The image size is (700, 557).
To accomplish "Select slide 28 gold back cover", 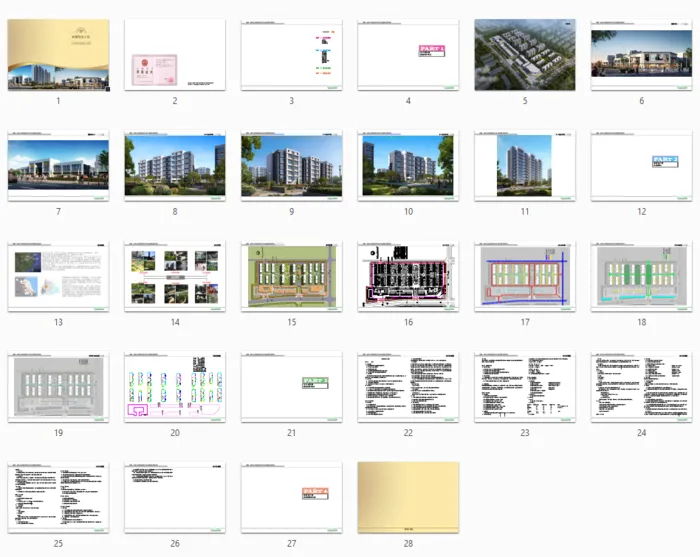I will pyautogui.click(x=408, y=497).
